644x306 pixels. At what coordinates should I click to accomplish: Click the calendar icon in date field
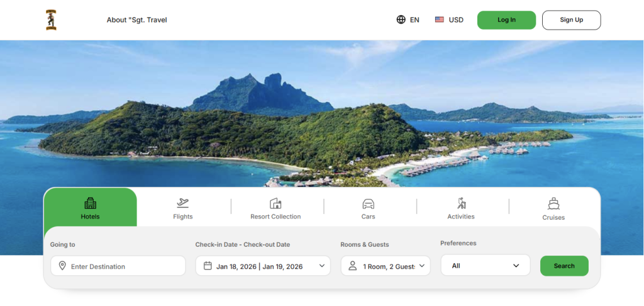[x=208, y=266]
